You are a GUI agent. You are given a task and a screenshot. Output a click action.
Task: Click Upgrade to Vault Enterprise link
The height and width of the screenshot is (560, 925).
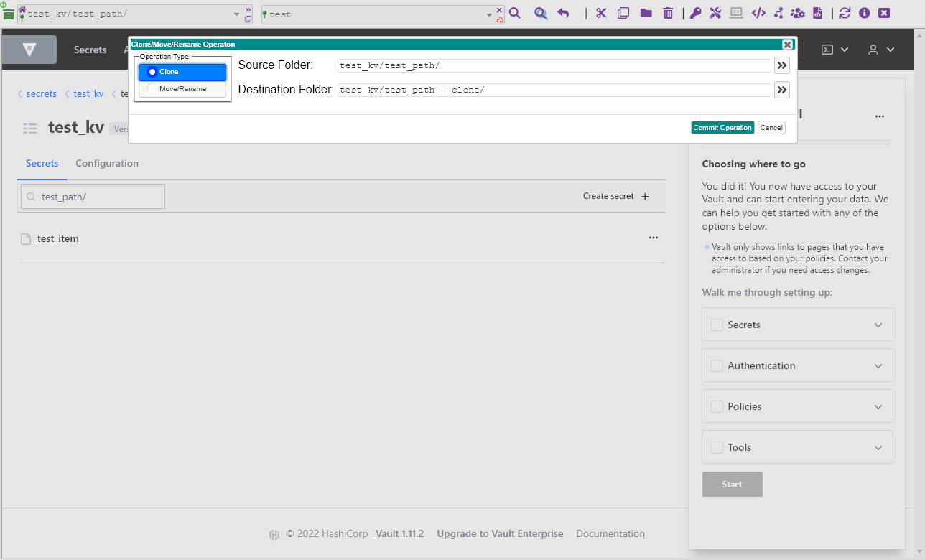coord(500,533)
